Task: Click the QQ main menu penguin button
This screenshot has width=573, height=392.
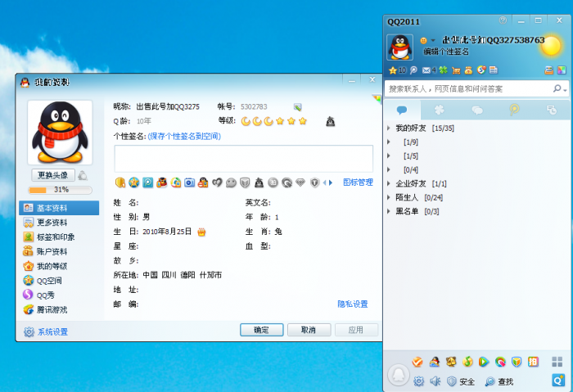Action: 399,375
